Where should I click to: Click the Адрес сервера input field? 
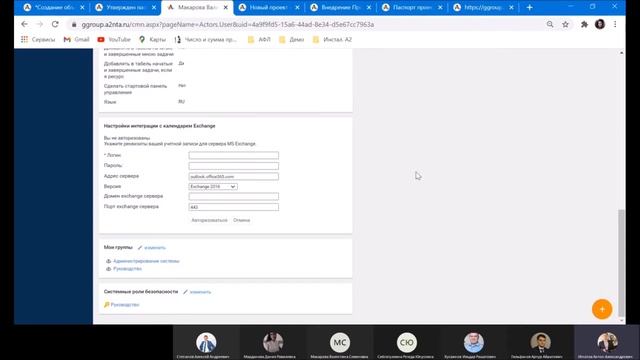click(233, 176)
